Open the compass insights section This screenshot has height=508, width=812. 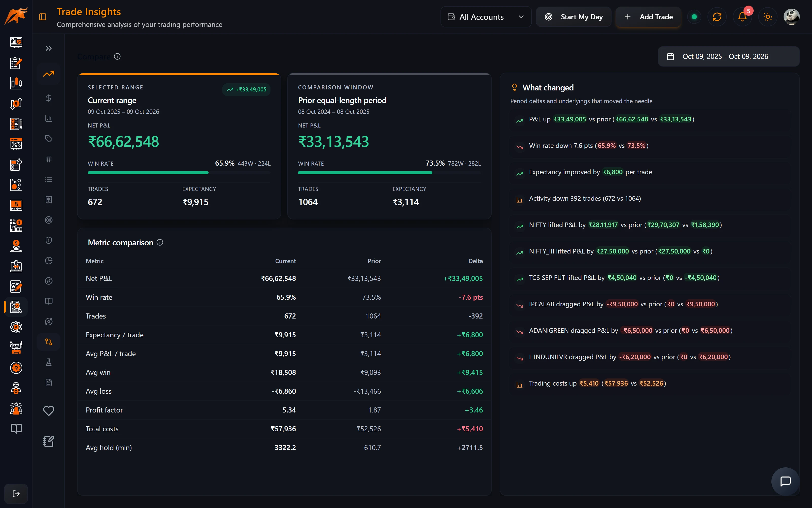(x=49, y=281)
